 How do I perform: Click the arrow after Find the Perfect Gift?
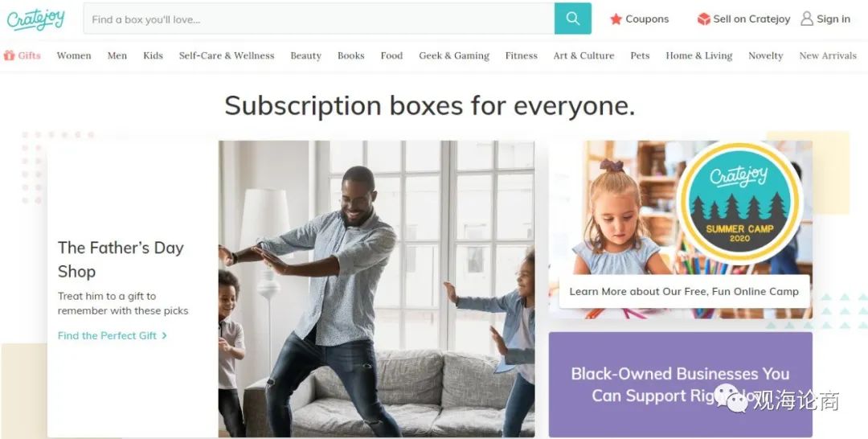click(165, 335)
